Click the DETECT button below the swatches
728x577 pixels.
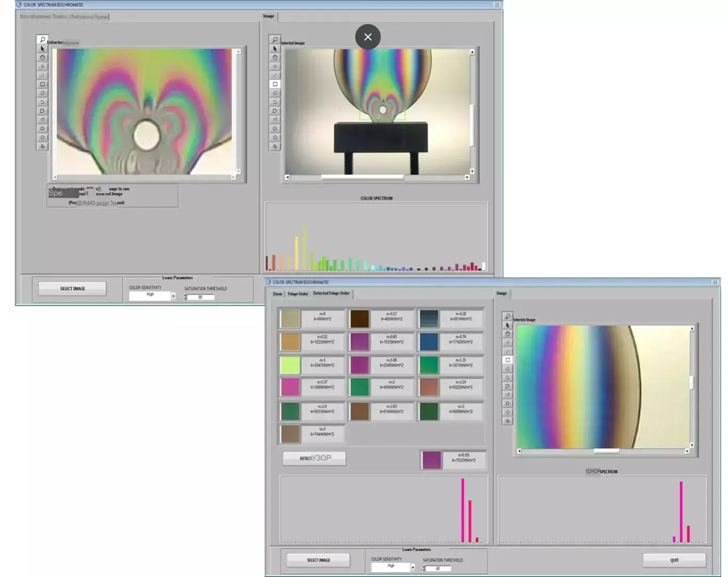pyautogui.click(x=314, y=458)
